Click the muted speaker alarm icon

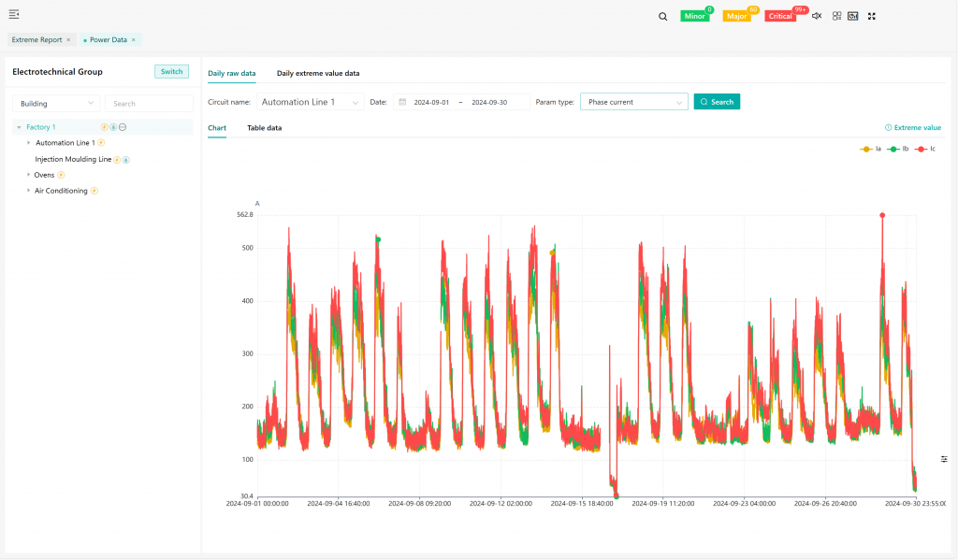point(817,16)
